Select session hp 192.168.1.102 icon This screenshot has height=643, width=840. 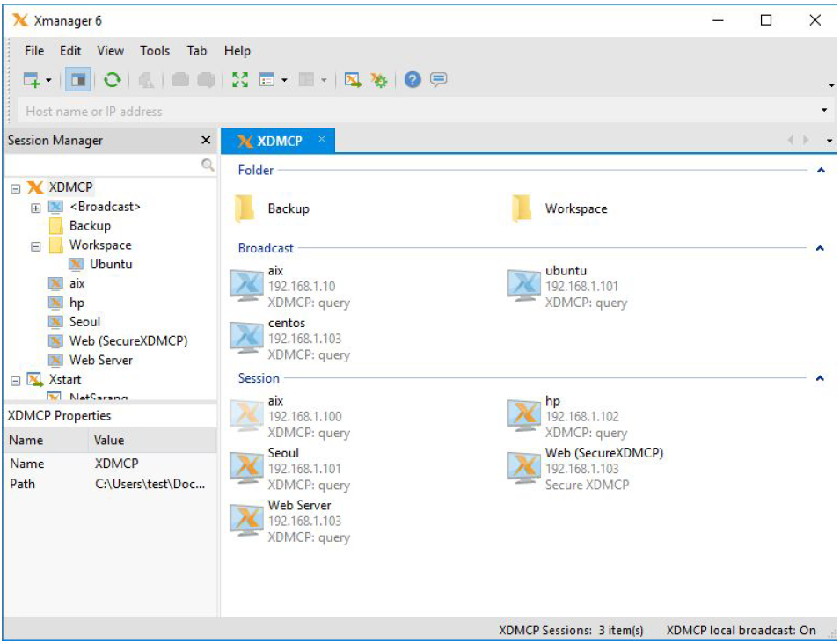click(523, 416)
